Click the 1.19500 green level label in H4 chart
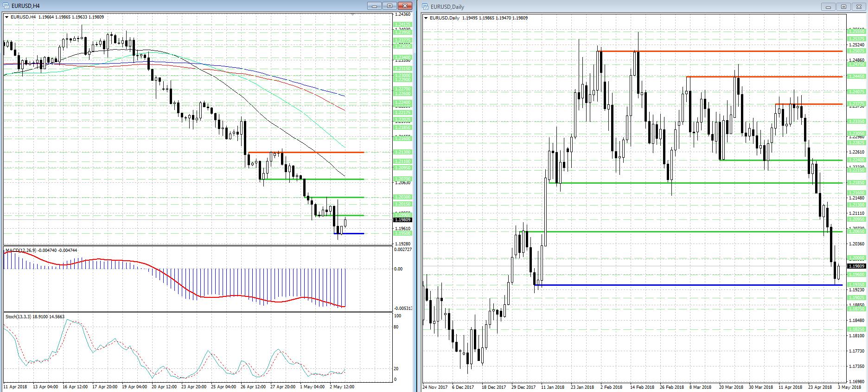This screenshot has width=868, height=392. point(402,233)
